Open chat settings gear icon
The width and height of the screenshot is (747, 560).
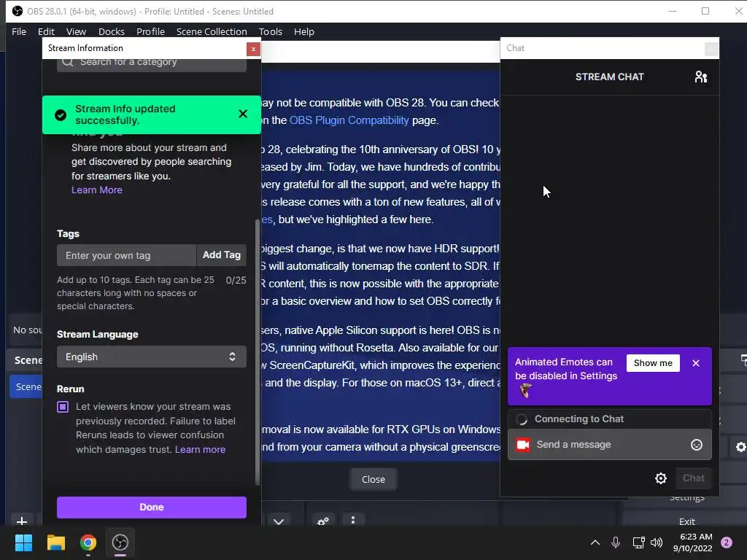point(661,478)
